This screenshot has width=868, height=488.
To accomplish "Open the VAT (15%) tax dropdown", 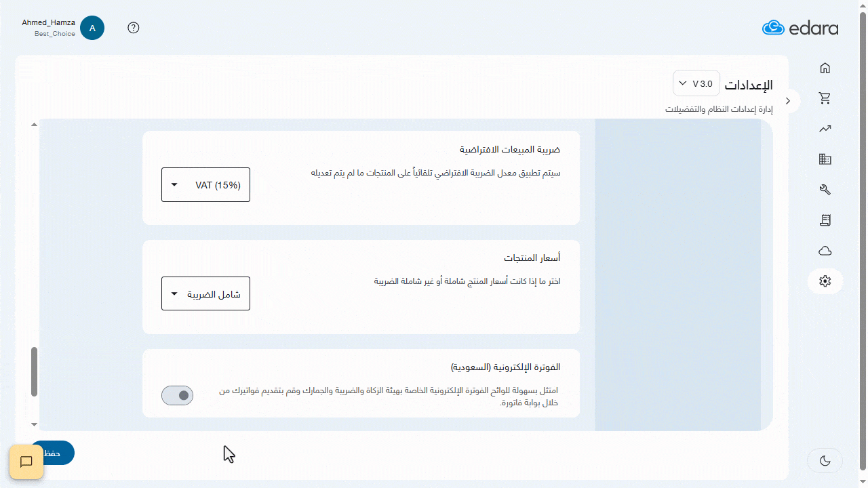I will (205, 184).
